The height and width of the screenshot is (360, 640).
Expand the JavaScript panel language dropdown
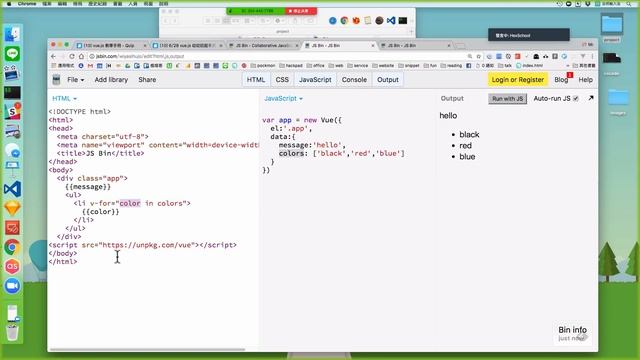283,98
